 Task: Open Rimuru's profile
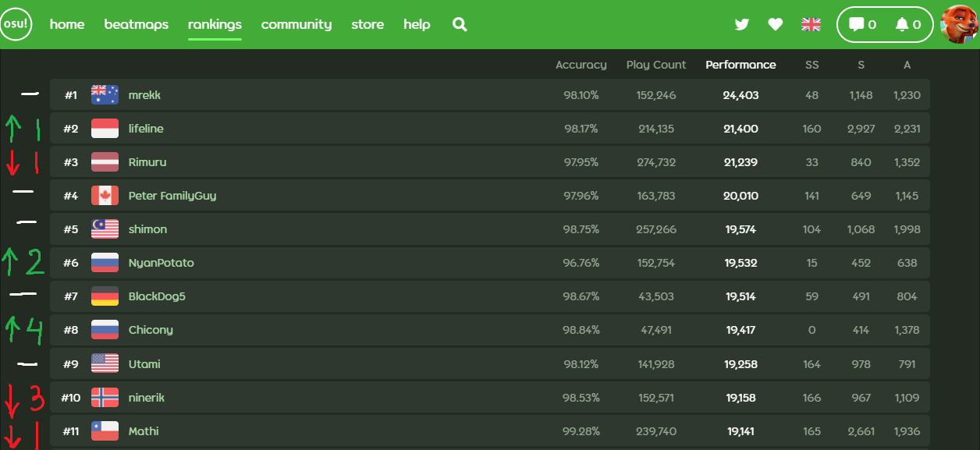tap(147, 162)
